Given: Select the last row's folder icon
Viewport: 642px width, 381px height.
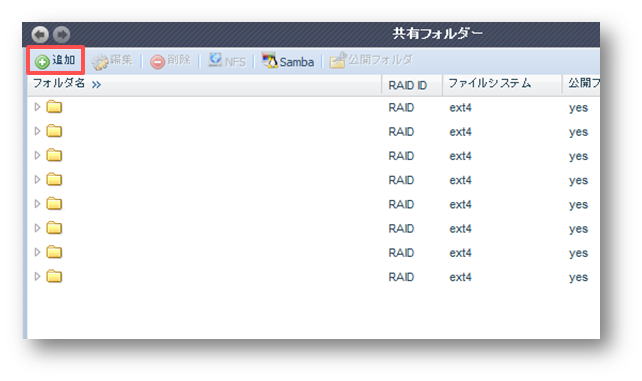Looking at the screenshot, I should [x=54, y=276].
